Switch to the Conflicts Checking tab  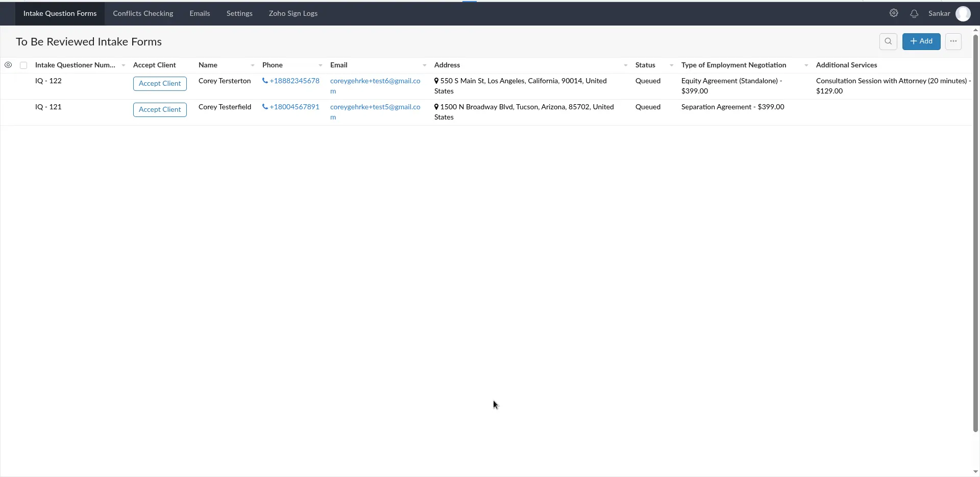pyautogui.click(x=143, y=13)
